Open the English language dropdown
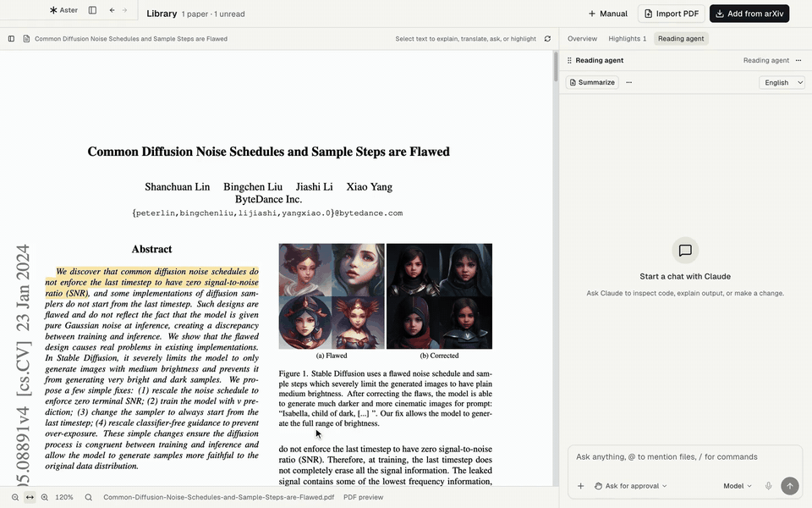Image resolution: width=812 pixels, height=508 pixels. (782, 82)
